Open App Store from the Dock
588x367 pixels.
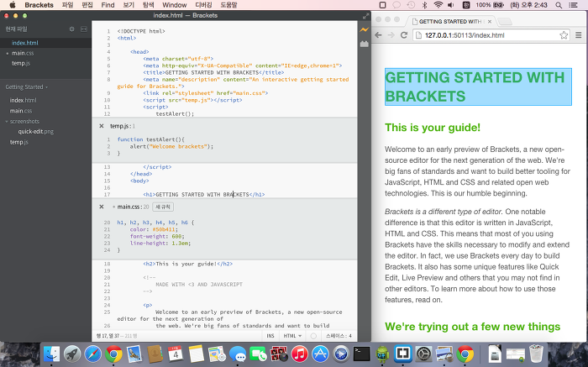(x=320, y=354)
